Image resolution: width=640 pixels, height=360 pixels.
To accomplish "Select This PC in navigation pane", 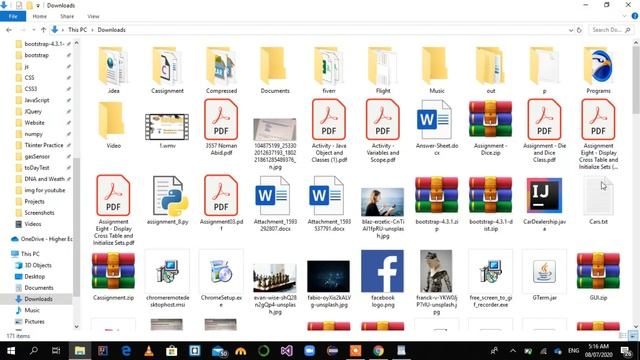I will pos(30,254).
